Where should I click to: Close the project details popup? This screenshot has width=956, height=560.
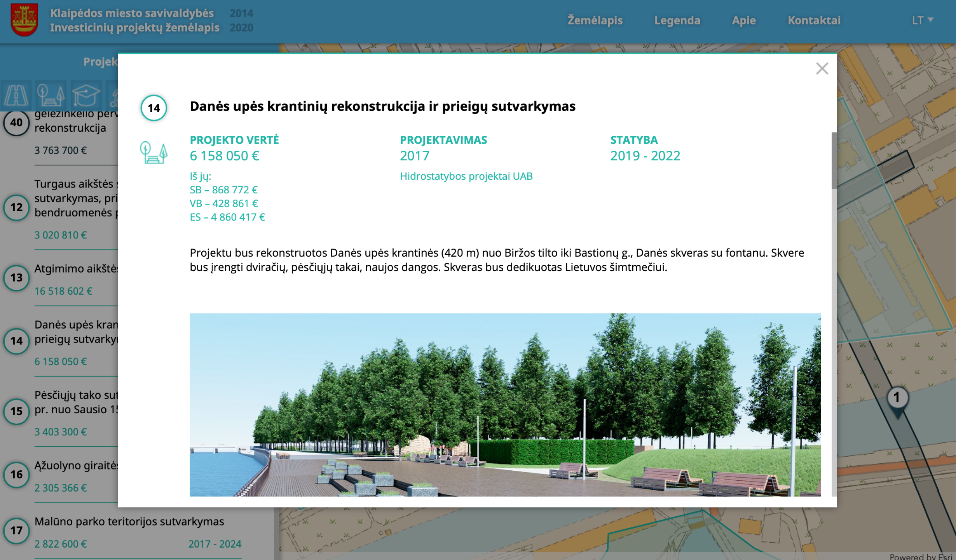pos(822,69)
